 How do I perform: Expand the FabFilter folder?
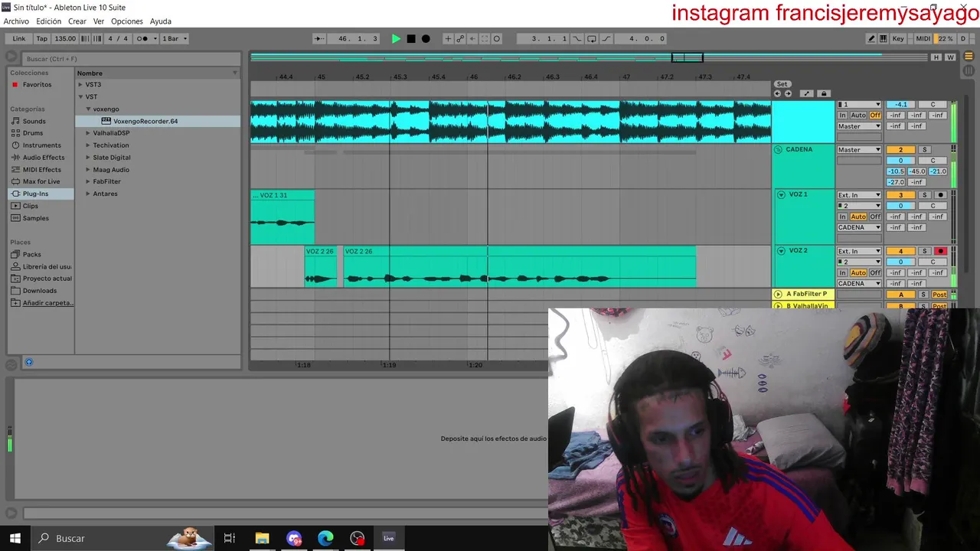click(88, 181)
